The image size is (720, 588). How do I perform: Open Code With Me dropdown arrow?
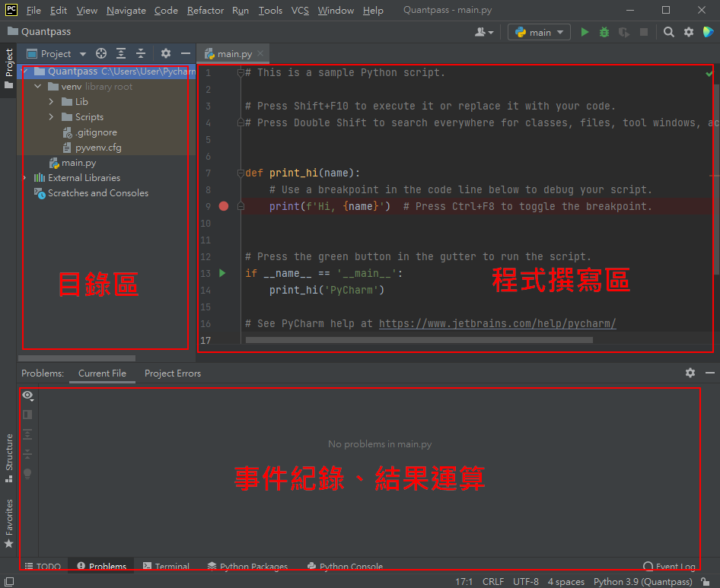pos(491,33)
